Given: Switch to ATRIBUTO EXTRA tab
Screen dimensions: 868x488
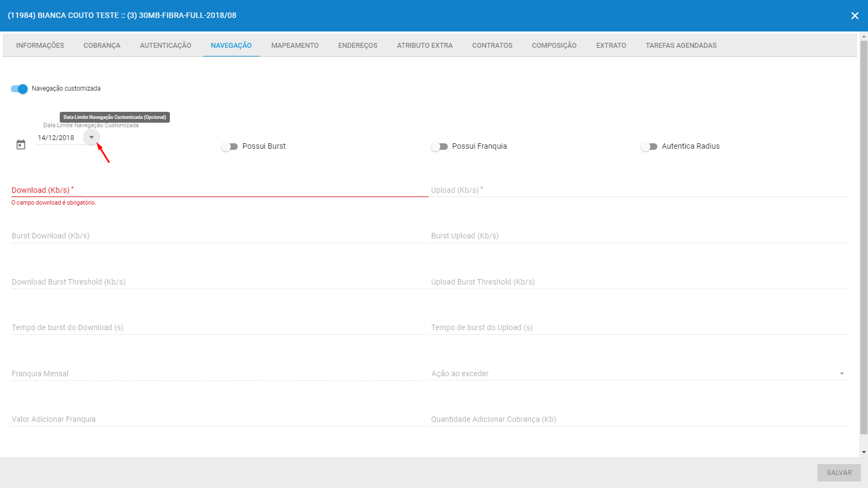Looking at the screenshot, I should point(425,46).
